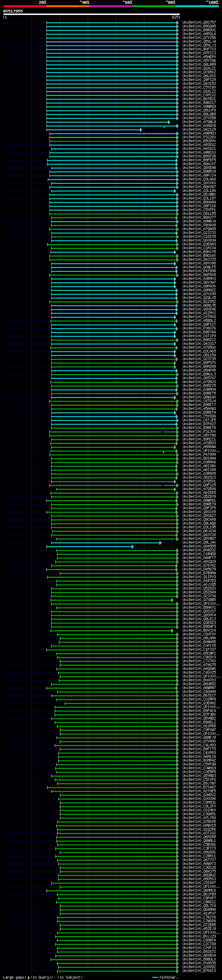Select the label UniRef100_A1VFU7

click(x=199, y=913)
